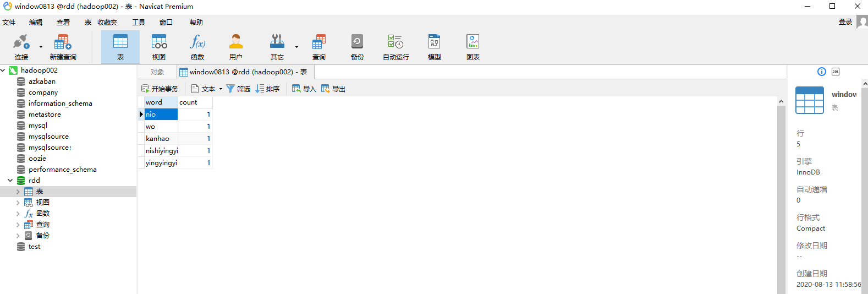Screen dimensions: 868x294
Task: Click the data grid scroll up arrow
Action: coord(781,101)
